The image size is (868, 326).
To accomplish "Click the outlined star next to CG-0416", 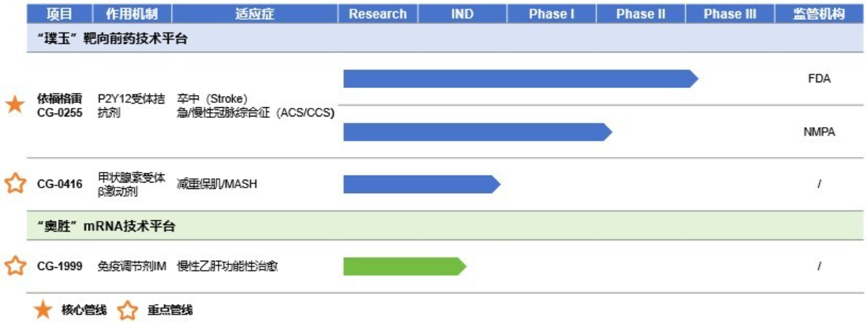I will [15, 184].
